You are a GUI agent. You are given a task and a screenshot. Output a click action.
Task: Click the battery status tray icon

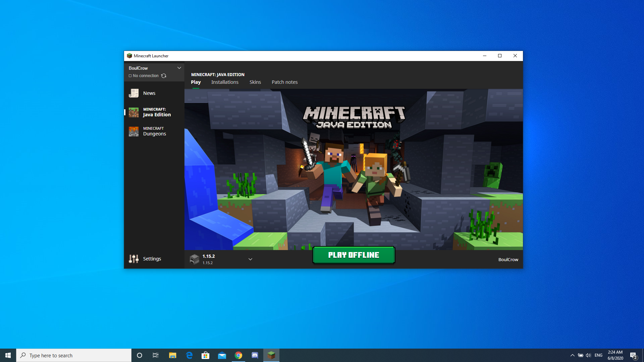point(581,355)
